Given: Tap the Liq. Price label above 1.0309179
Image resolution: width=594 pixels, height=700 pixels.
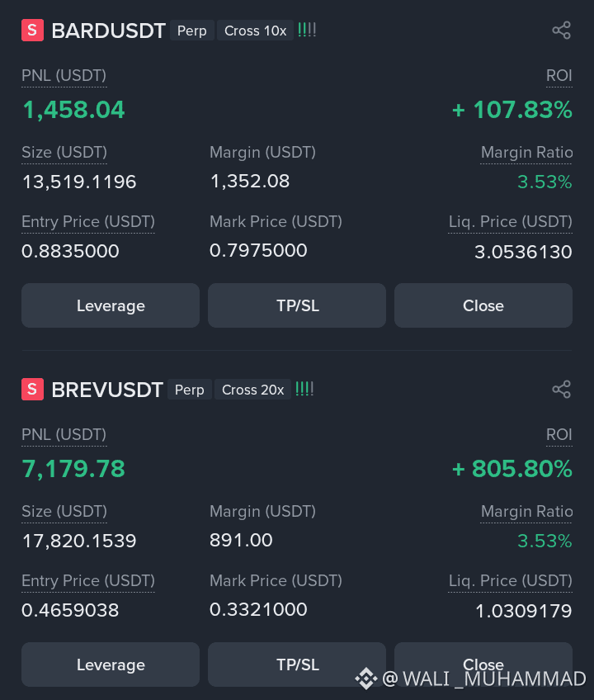Looking at the screenshot, I should tap(510, 581).
